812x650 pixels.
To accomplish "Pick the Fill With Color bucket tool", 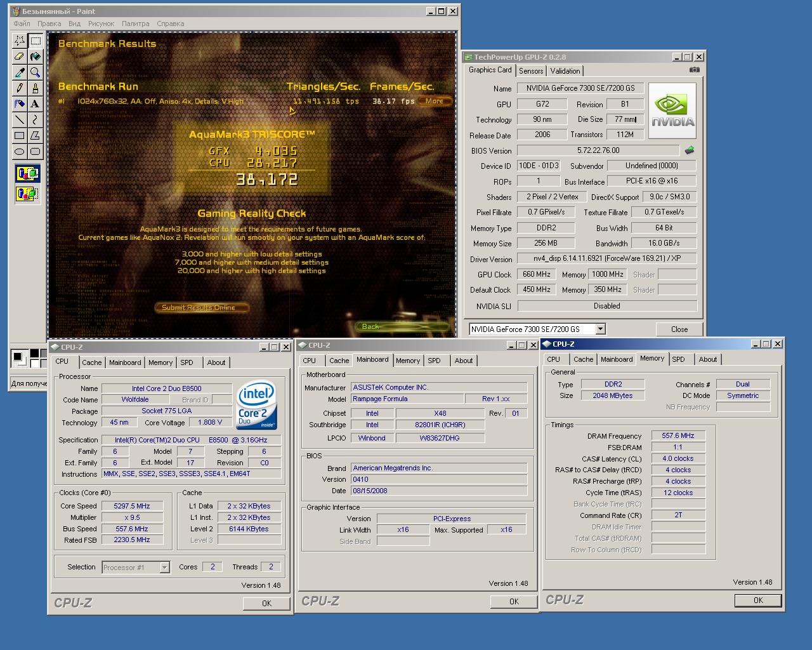I will tap(36, 56).
